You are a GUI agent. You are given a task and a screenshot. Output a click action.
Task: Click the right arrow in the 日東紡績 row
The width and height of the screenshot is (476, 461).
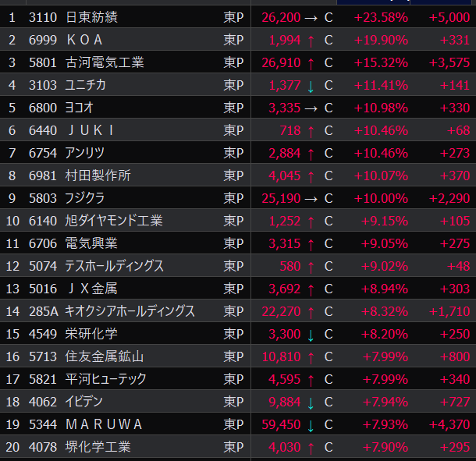click(311, 17)
